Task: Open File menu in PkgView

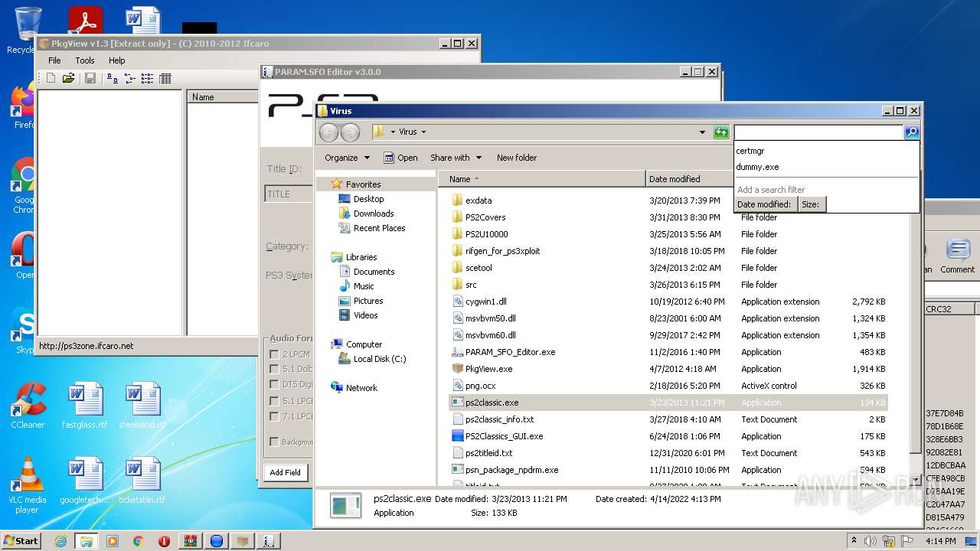Action: point(54,60)
